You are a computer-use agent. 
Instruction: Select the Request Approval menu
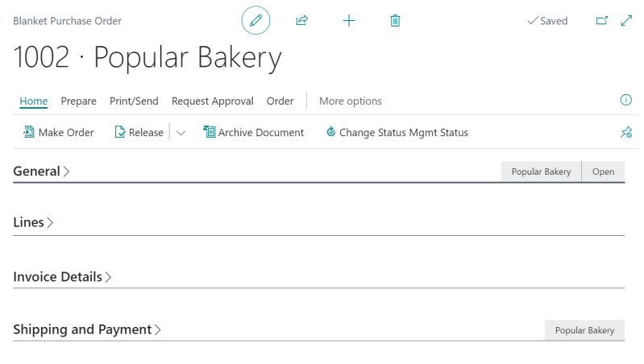[x=213, y=101]
